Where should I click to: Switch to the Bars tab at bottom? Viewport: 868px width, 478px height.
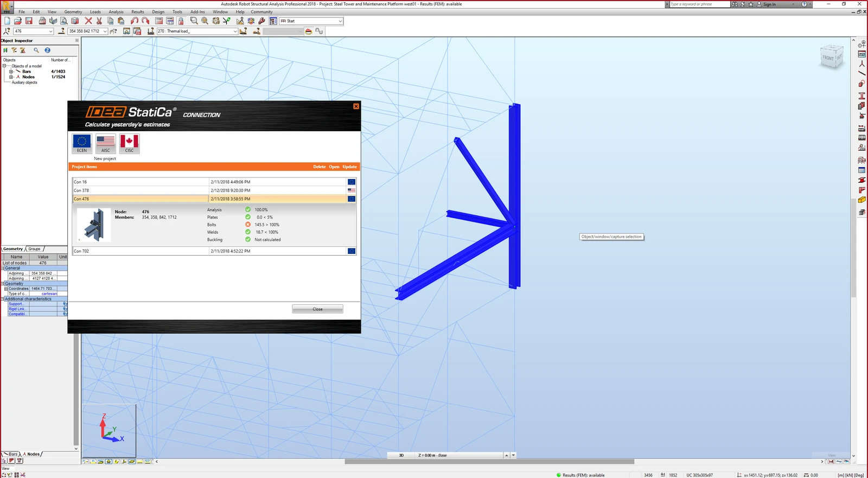[x=11, y=454]
